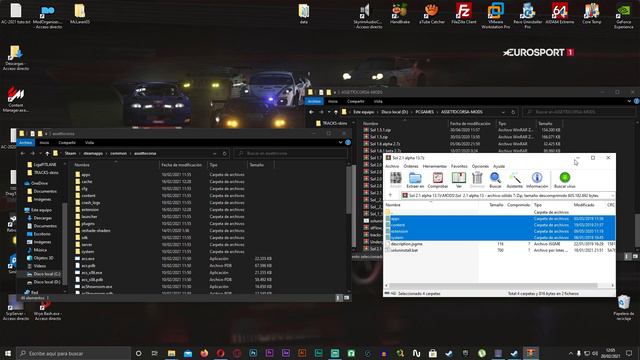Image resolution: width=640 pixels, height=360 pixels.
Task: Open Vista tab in ASSETTOCORSA-MODS window
Action: [378, 101]
